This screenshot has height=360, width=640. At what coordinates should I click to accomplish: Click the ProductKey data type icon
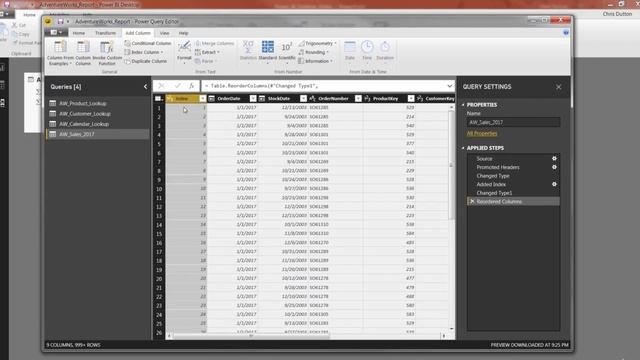tap(367, 98)
